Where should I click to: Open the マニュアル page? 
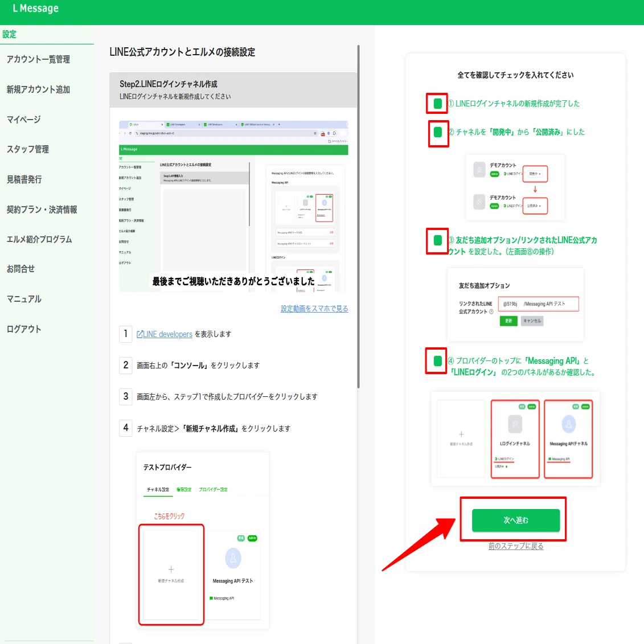(x=24, y=299)
